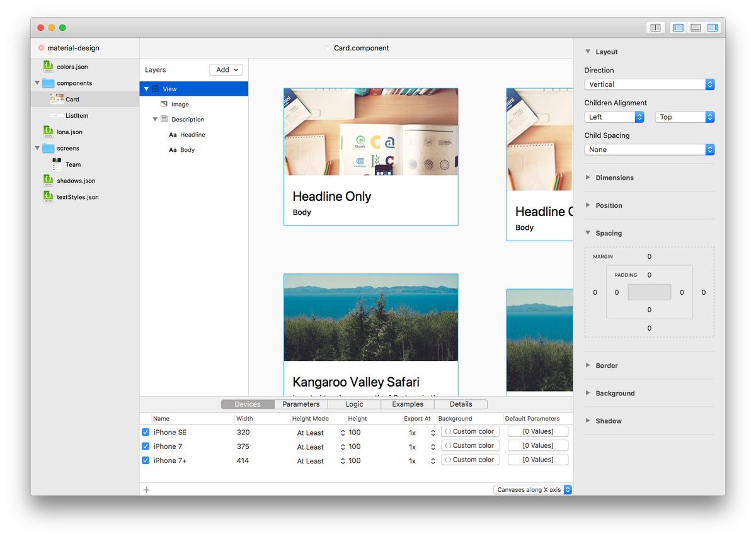Image resolution: width=756 pixels, height=539 pixels.
Task: Select the Kangaroo Valley Safari card canvas
Action: 370,334
